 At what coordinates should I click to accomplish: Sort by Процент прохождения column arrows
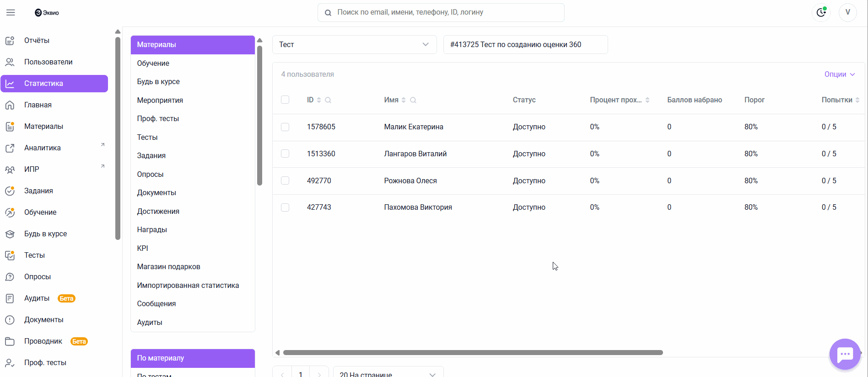pyautogui.click(x=647, y=100)
